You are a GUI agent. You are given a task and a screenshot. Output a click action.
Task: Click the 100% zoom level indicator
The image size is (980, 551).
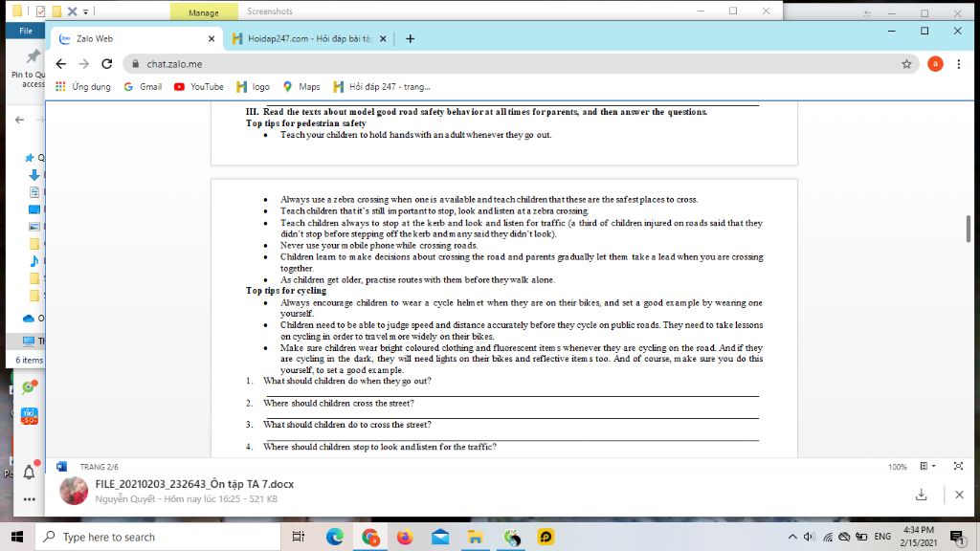[897, 467]
